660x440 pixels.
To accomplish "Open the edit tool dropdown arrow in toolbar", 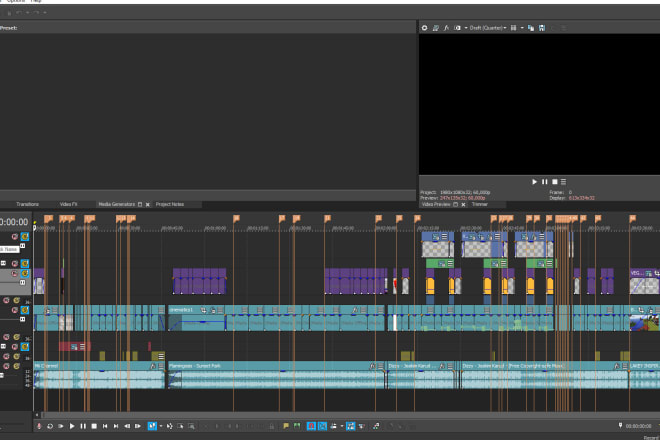I will click(160, 426).
